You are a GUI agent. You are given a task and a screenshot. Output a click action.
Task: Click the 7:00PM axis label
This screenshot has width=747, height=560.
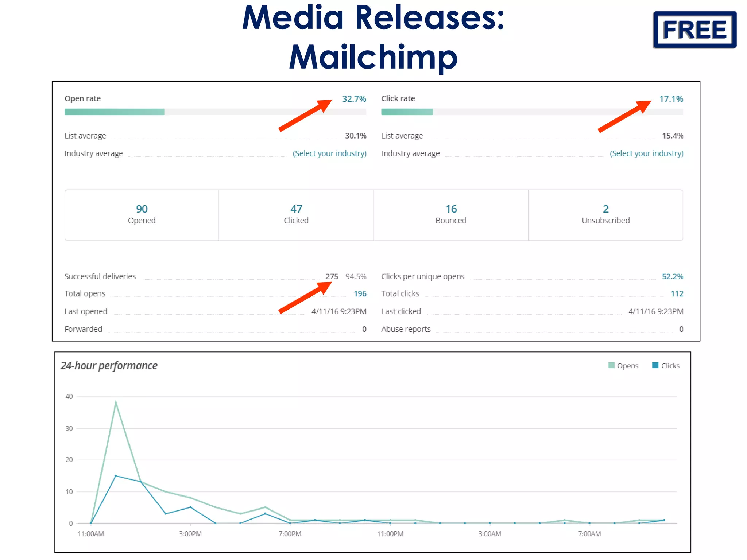coord(290,534)
